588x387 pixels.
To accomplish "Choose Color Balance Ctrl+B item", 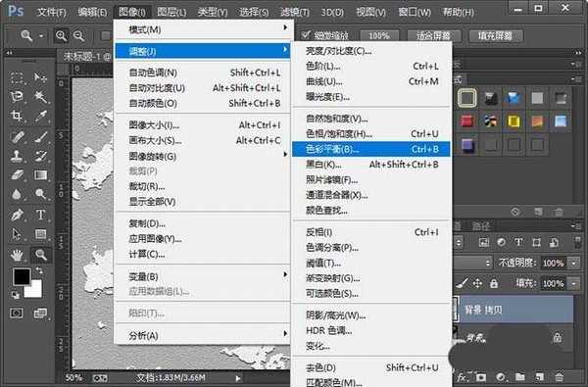I will click(x=371, y=149).
